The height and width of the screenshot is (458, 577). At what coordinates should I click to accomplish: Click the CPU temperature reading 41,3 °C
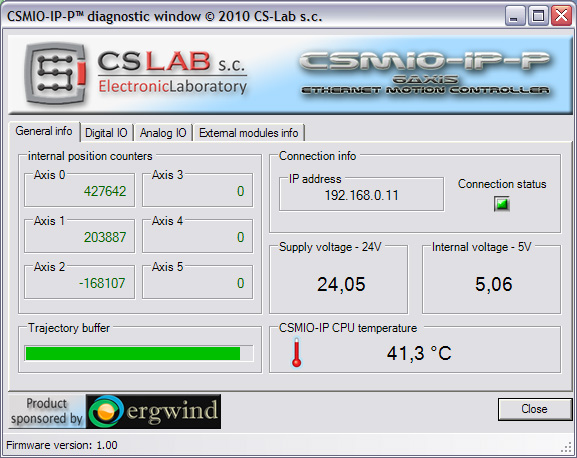(x=419, y=354)
